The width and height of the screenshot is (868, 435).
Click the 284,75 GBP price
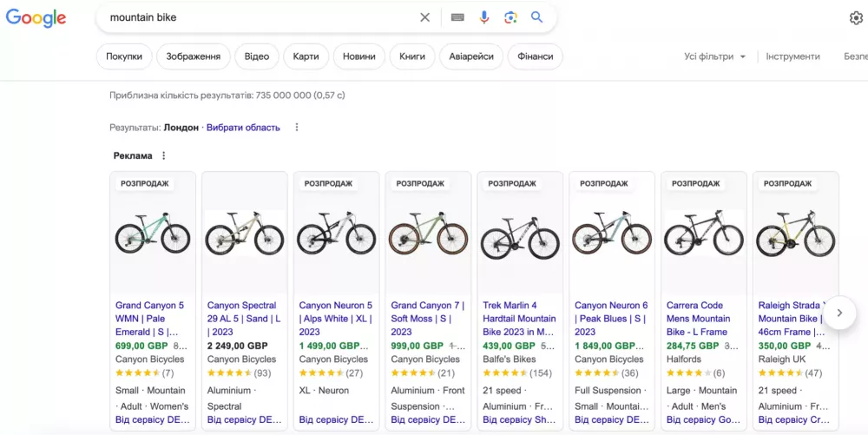point(693,346)
